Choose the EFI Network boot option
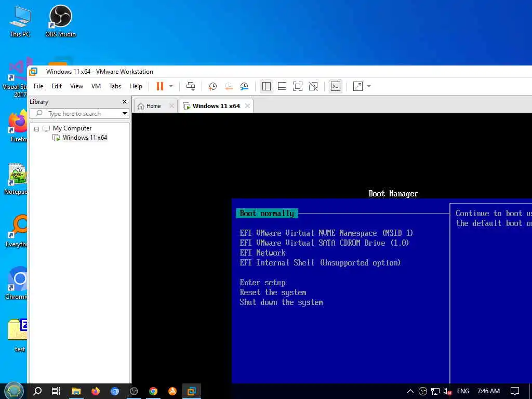Viewport: 532px width, 399px height. tap(262, 253)
